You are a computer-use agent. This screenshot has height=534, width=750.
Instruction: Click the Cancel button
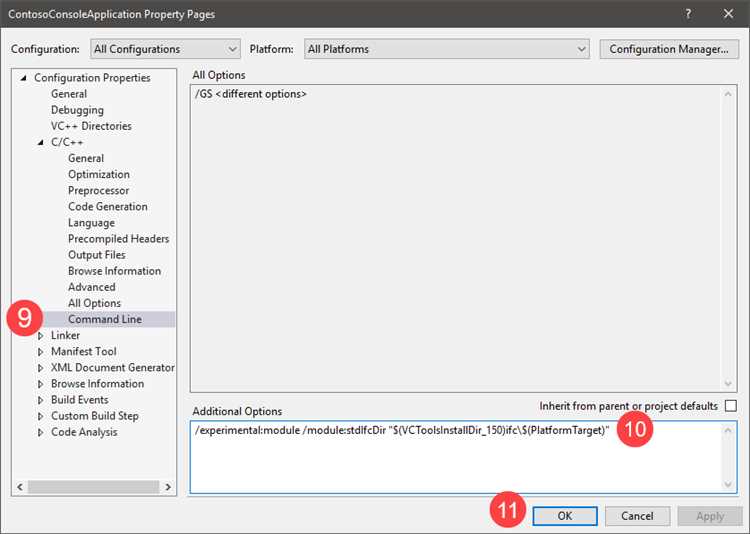click(x=637, y=516)
